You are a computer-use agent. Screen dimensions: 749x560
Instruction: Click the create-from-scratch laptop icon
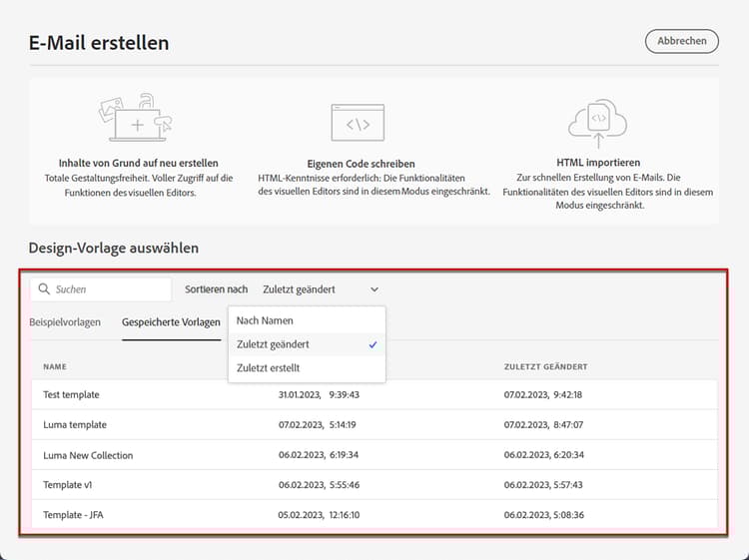point(136,118)
